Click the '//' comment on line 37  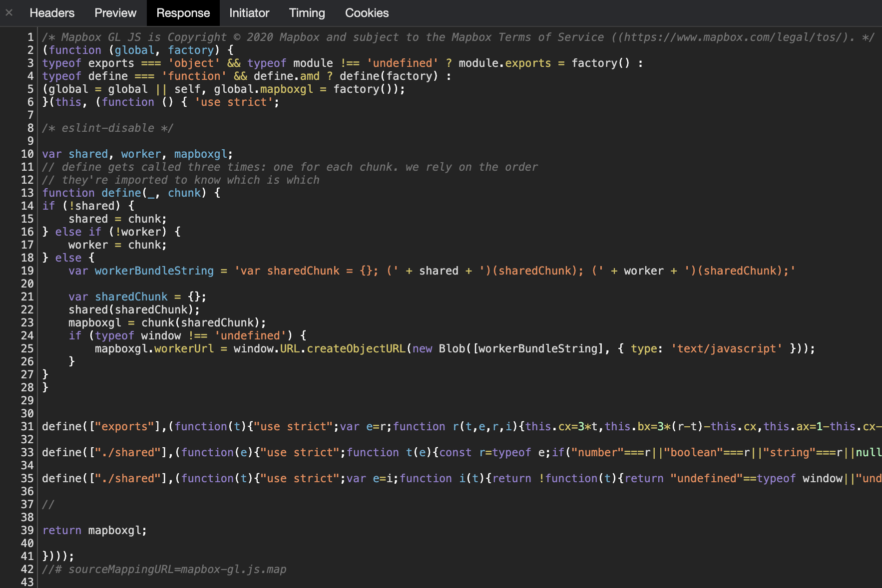(x=48, y=505)
